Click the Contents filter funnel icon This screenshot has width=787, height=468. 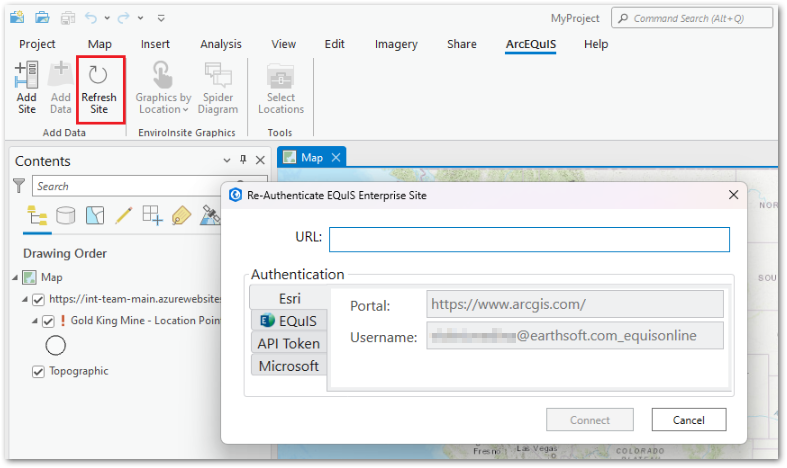tap(19, 186)
